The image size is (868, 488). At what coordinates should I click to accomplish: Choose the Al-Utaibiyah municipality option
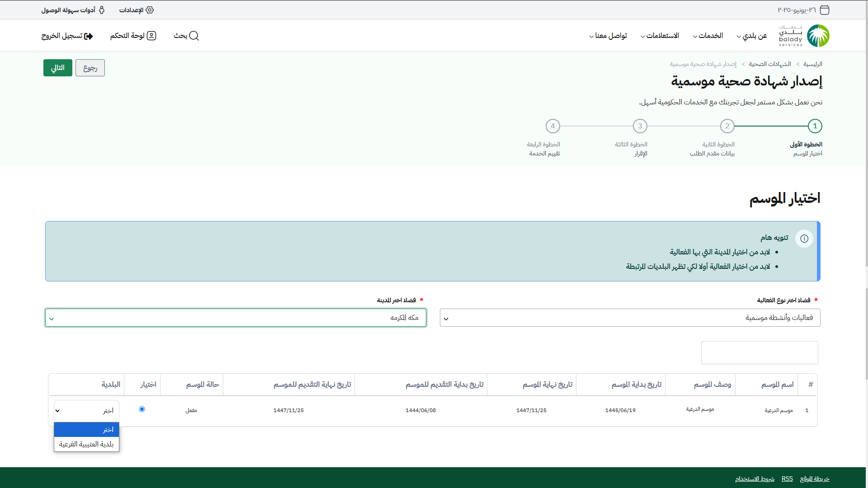86,444
